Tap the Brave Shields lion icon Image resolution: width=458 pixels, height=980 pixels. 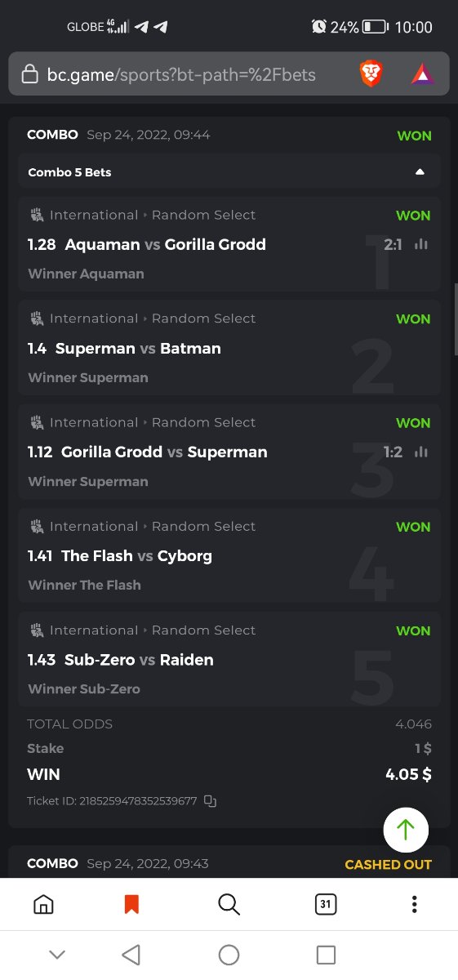[371, 75]
